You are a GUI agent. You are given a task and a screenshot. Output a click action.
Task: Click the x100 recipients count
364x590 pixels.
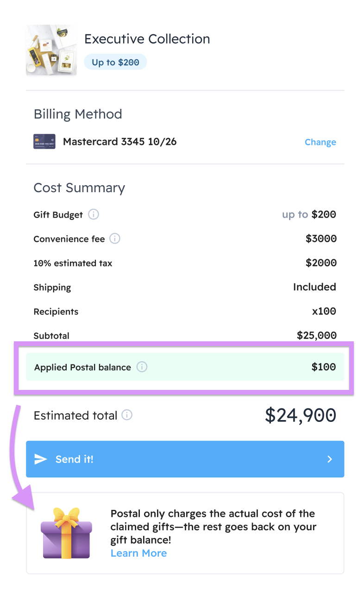pyautogui.click(x=324, y=311)
